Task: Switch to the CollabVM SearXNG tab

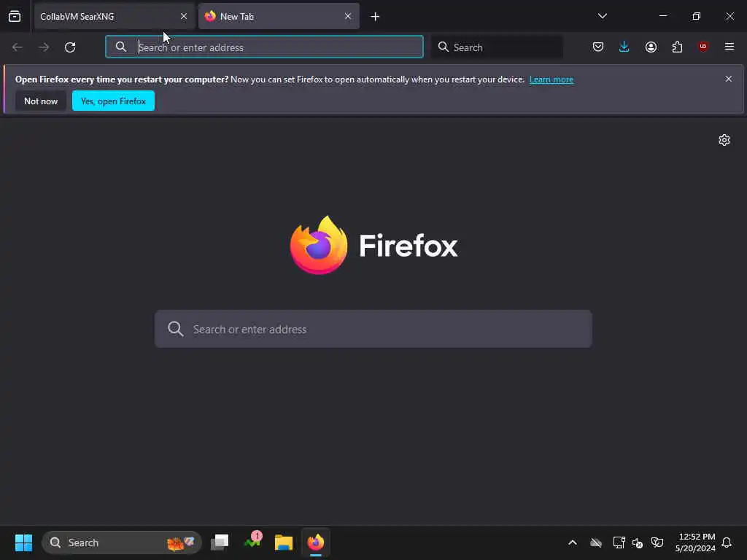Action: tap(115, 16)
